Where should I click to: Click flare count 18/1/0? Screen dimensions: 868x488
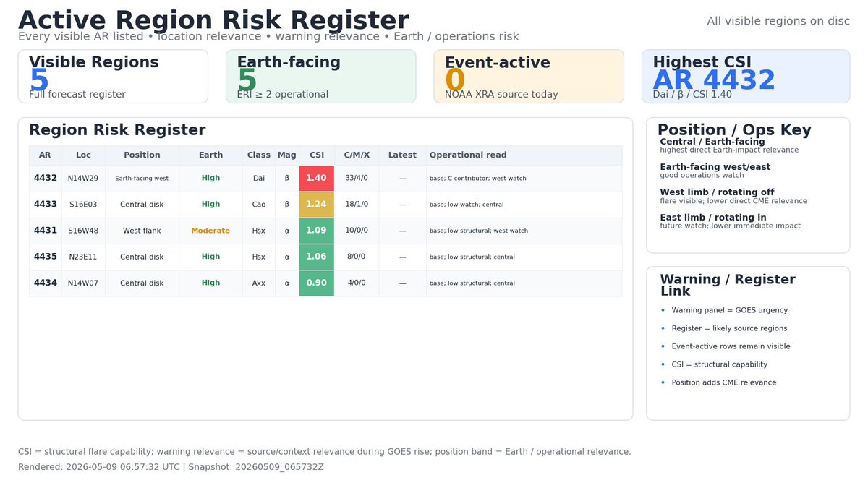(357, 205)
